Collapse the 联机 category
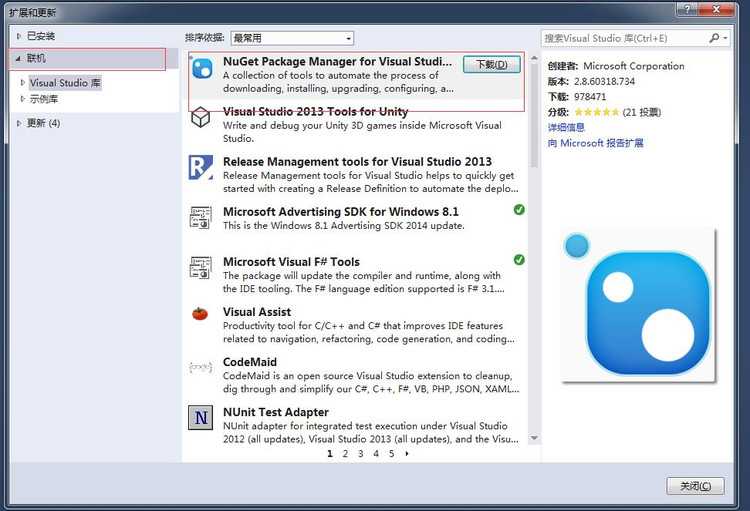This screenshot has height=511, width=750. tap(19, 58)
